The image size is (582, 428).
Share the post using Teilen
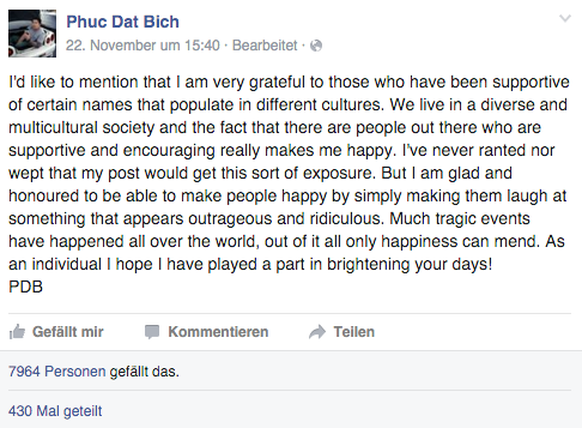(354, 332)
